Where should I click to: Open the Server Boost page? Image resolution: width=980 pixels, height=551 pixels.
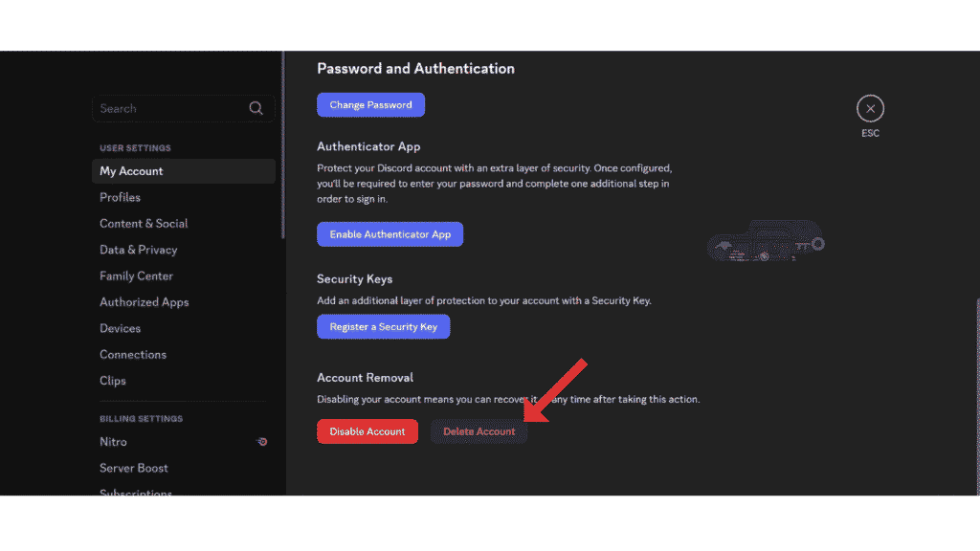(x=135, y=468)
